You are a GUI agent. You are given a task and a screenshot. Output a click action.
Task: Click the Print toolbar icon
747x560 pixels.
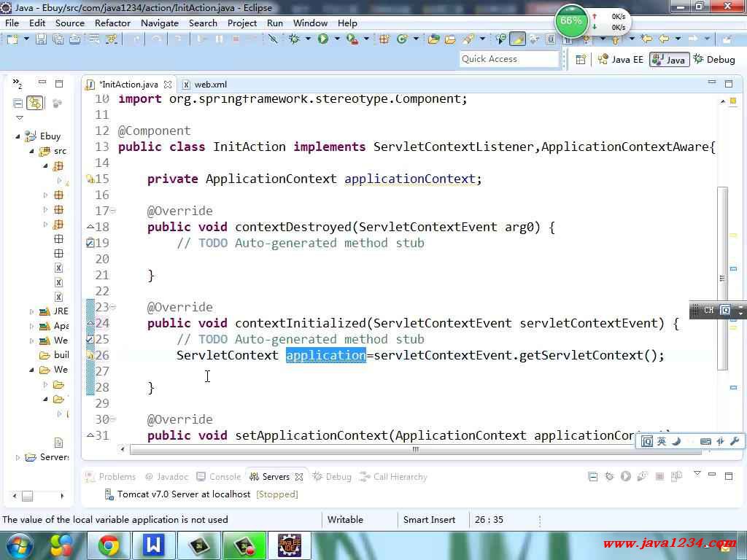[x=75, y=39]
